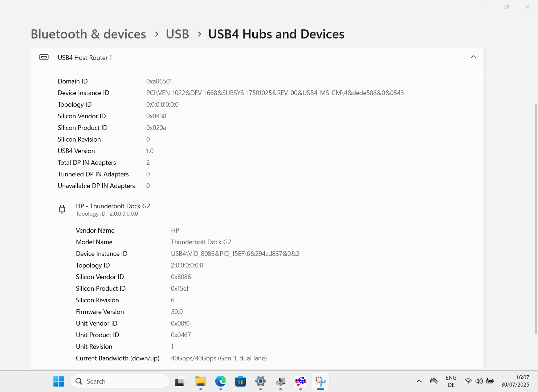This screenshot has height=392, width=538.
Task: Open the USB breadcrumb link
Action: [x=177, y=34]
